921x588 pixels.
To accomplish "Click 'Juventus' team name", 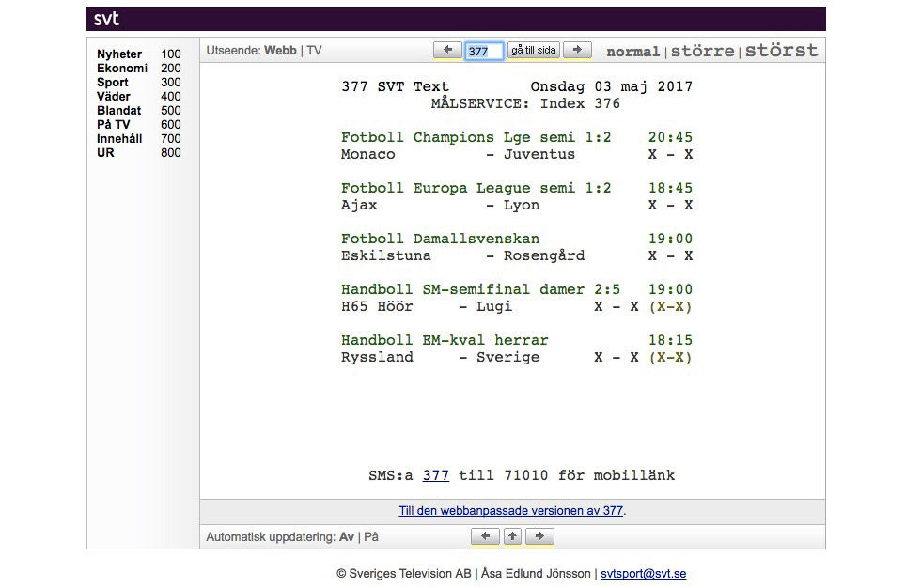I will click(539, 154).
